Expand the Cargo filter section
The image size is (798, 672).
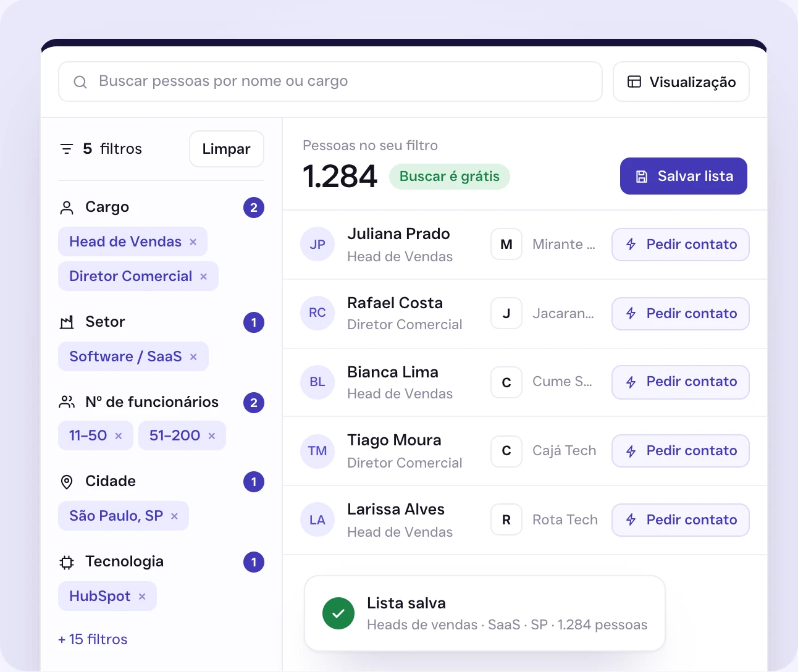pos(161,208)
